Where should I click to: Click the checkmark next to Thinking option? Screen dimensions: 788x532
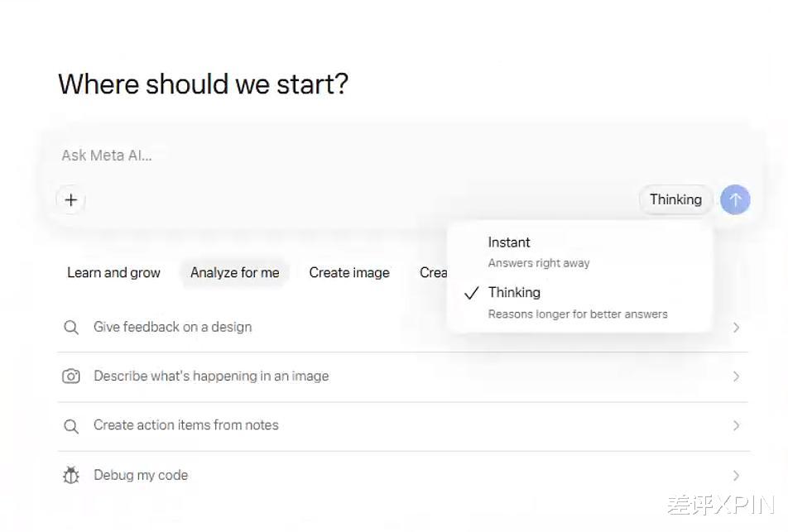click(x=472, y=293)
